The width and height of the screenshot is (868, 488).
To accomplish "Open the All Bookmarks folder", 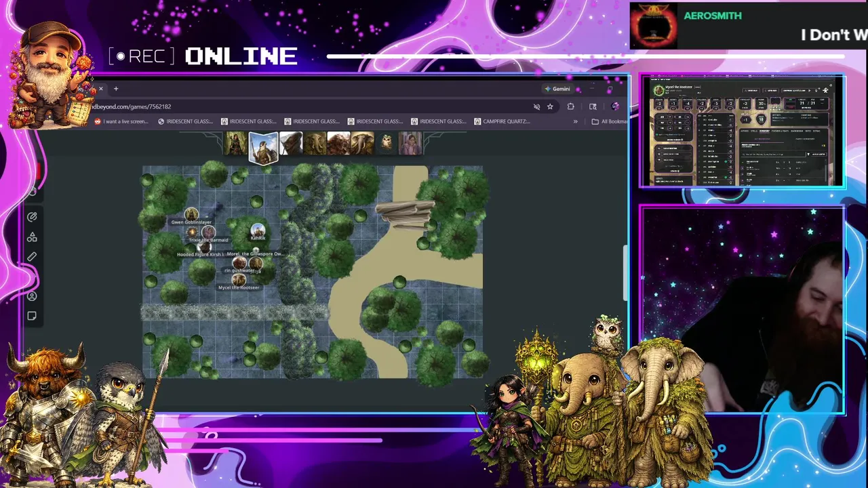I will (609, 121).
